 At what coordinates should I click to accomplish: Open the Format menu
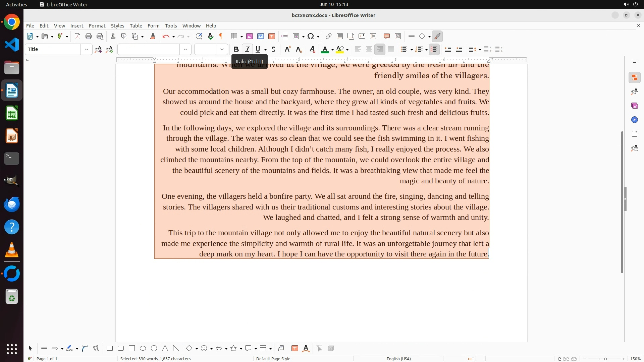click(97, 26)
